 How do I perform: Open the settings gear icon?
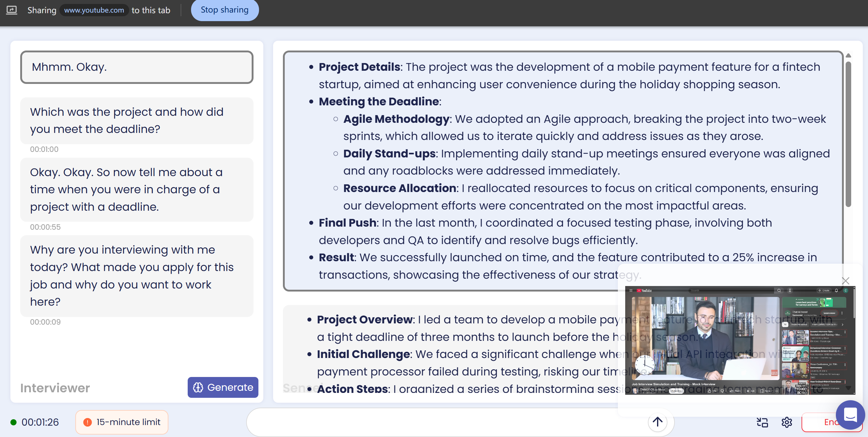pyautogui.click(x=787, y=422)
